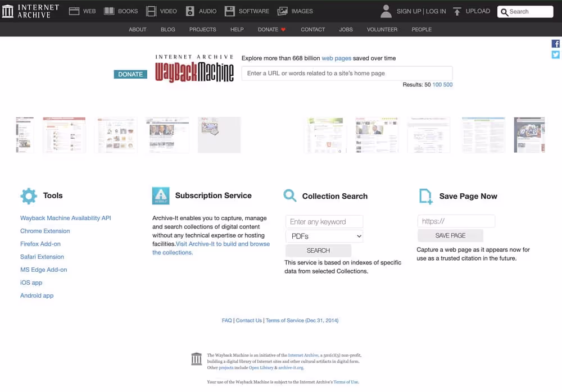562x392 pixels.
Task: Open the Projects menu item
Action: [202, 29]
